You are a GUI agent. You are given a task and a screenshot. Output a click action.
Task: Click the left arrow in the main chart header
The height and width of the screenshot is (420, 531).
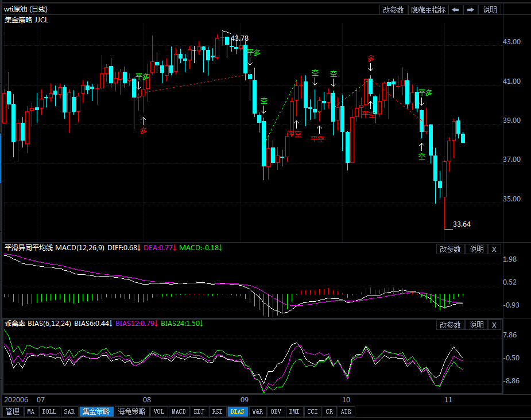click(x=455, y=10)
